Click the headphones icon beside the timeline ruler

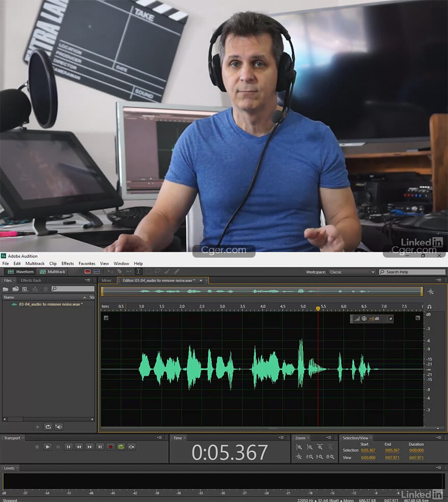(x=429, y=306)
